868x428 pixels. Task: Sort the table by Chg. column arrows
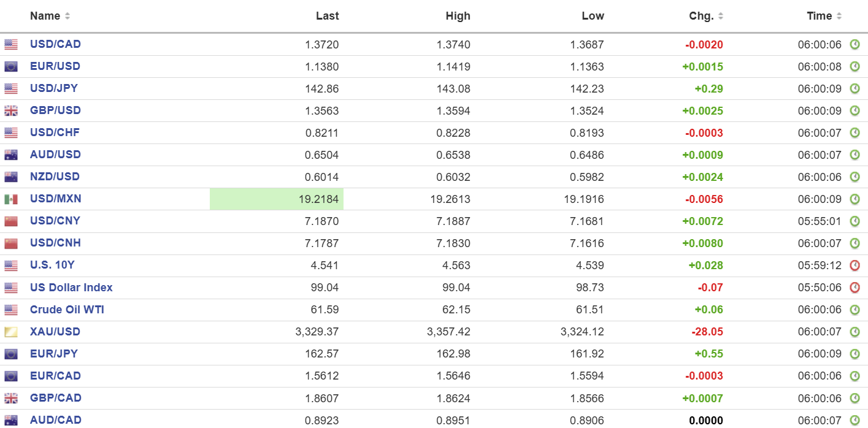[x=721, y=16]
